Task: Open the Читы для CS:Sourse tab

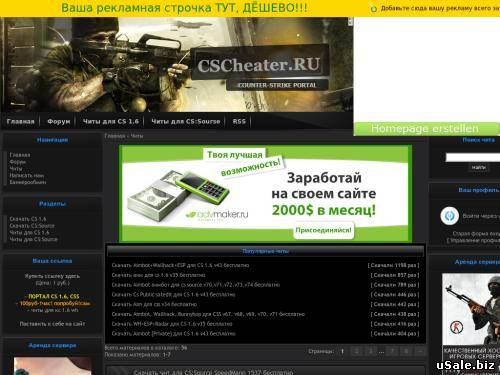Action: pos(186,122)
